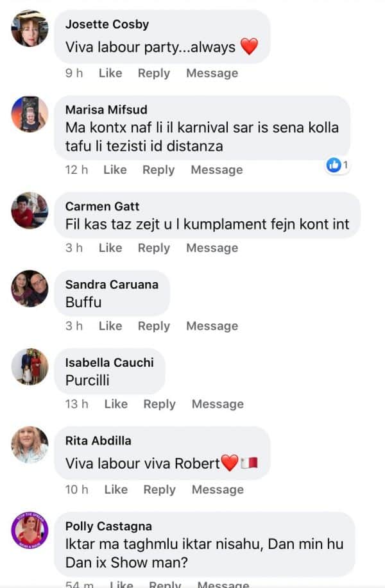Open Isabella Cauchi's profile avatar
Screen dimensions: 385x588
pyautogui.click(x=30, y=366)
